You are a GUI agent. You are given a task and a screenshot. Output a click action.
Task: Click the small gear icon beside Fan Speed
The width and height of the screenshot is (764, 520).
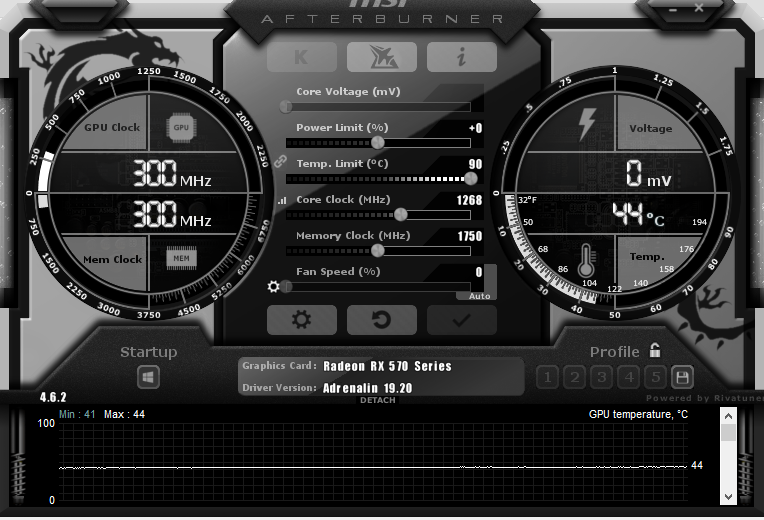click(274, 287)
